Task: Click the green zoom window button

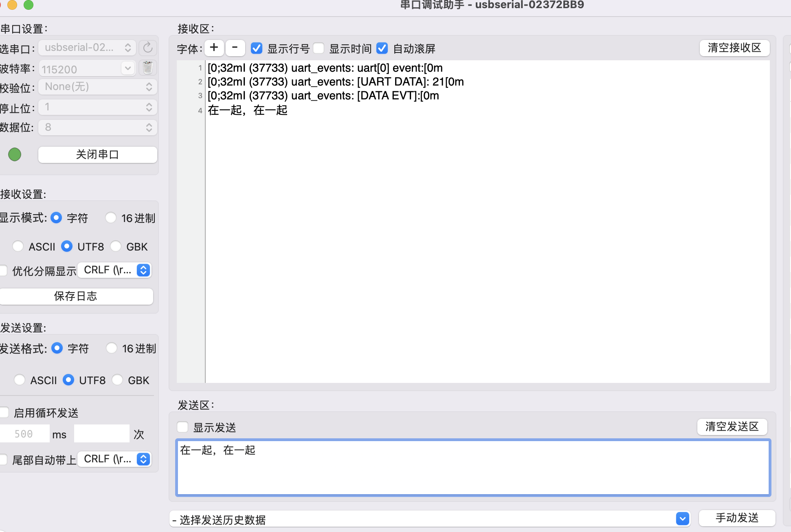Action: coord(29,4)
